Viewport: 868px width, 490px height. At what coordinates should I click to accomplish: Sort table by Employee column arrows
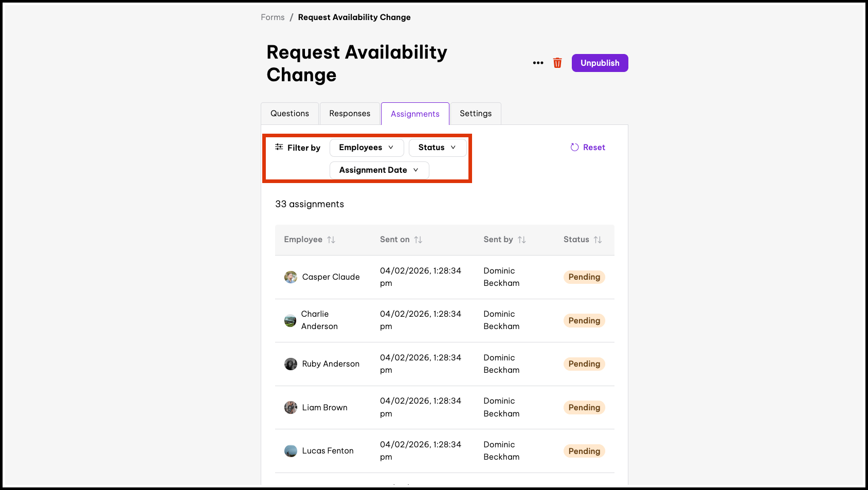331,240
